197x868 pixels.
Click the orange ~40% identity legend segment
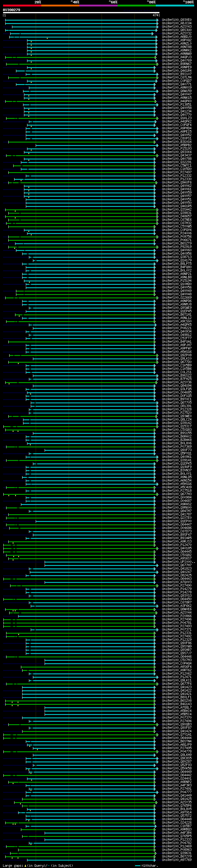(60, 6)
